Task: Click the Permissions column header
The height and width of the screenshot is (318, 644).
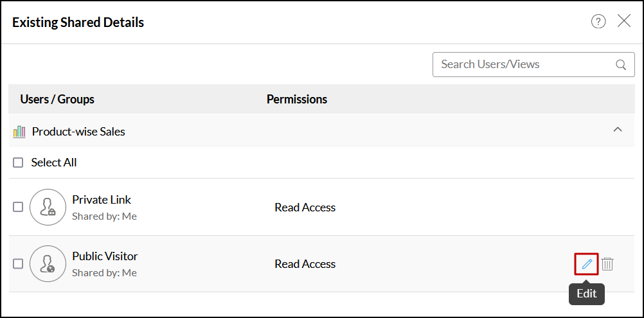Action: [297, 99]
